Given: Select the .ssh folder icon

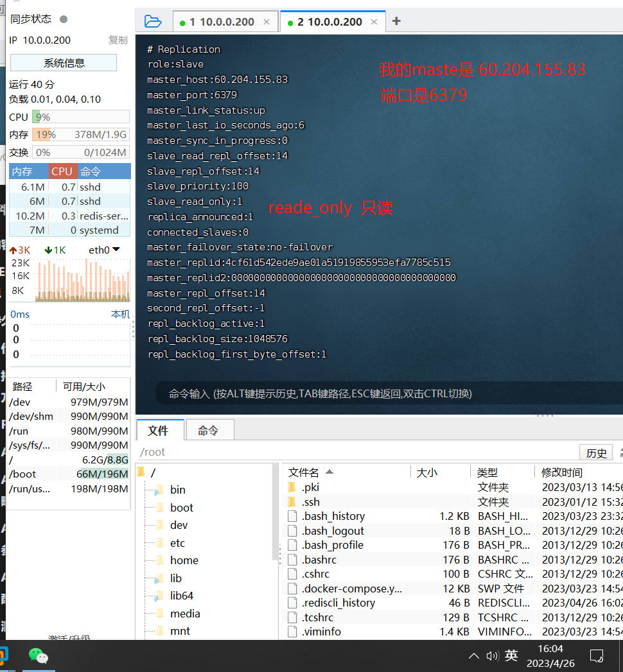Looking at the screenshot, I should click(x=292, y=502).
